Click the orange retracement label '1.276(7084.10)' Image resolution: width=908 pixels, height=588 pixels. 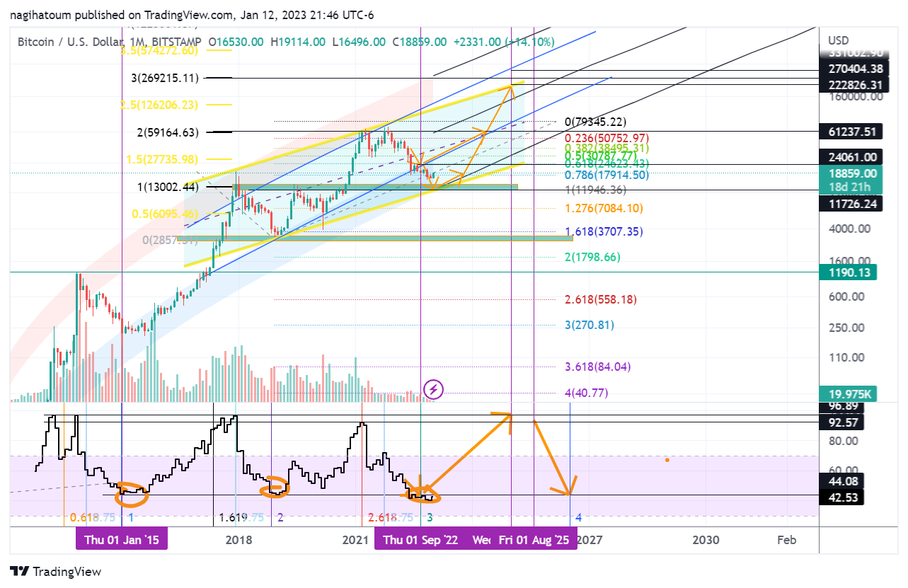click(x=604, y=209)
